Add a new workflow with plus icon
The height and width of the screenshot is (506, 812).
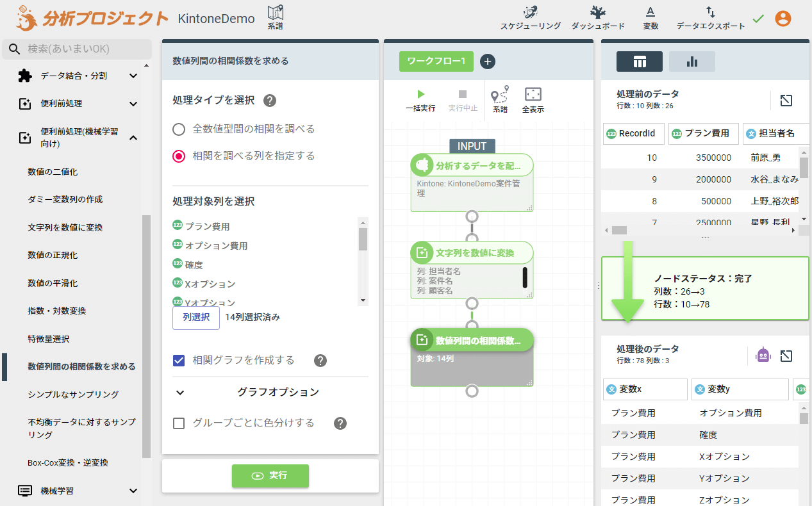click(488, 61)
